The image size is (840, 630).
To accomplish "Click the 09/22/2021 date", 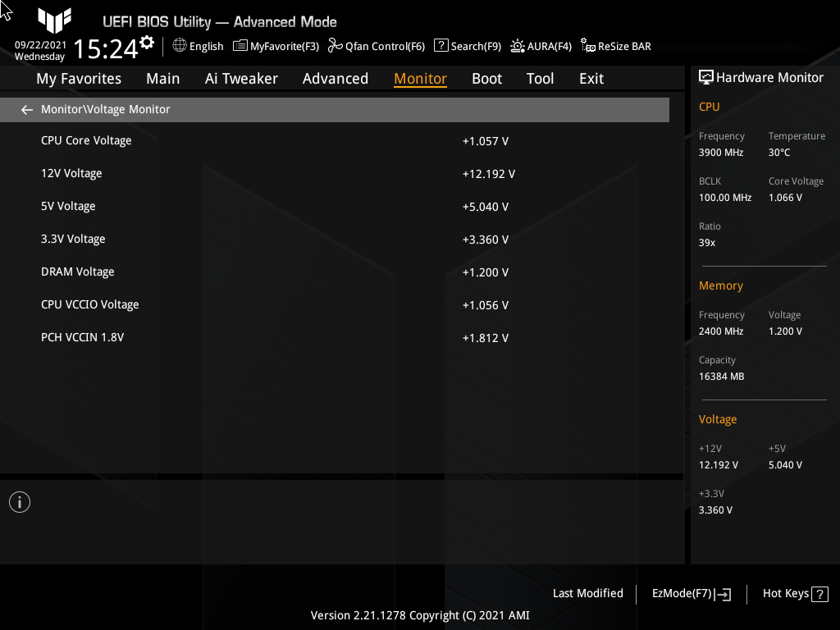I will pos(40,45).
